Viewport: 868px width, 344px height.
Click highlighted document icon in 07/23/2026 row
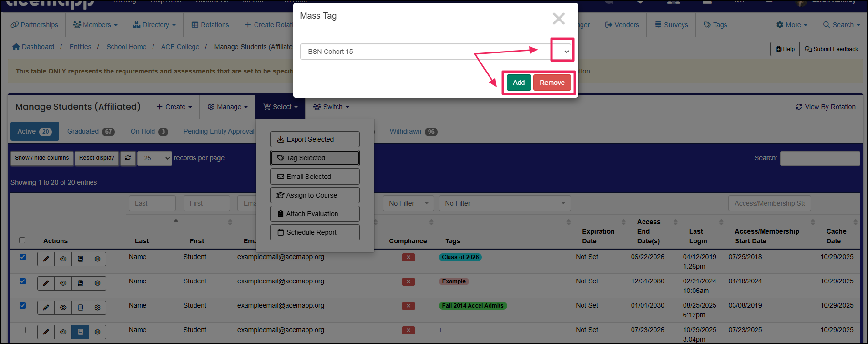(x=80, y=332)
